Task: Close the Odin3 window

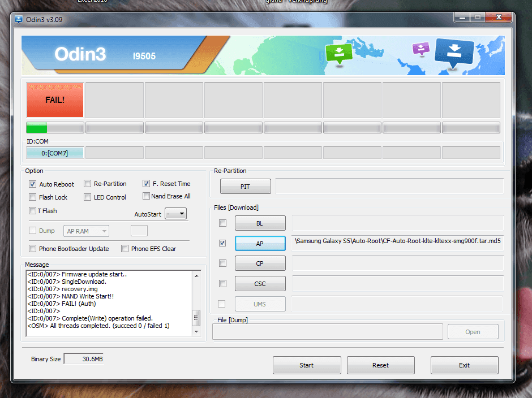Action: point(499,17)
